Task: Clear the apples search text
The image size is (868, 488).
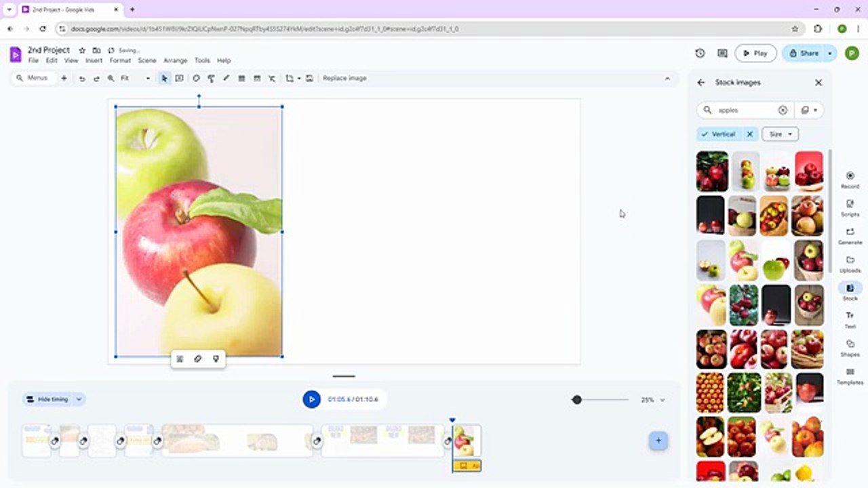Action: (783, 110)
